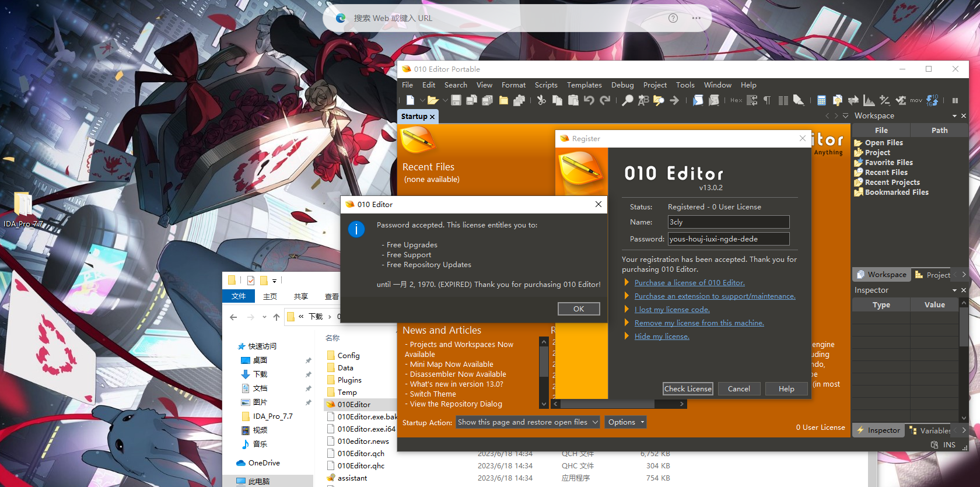The height and width of the screenshot is (487, 980).
Task: Open the Options dropdown button
Action: [625, 422]
